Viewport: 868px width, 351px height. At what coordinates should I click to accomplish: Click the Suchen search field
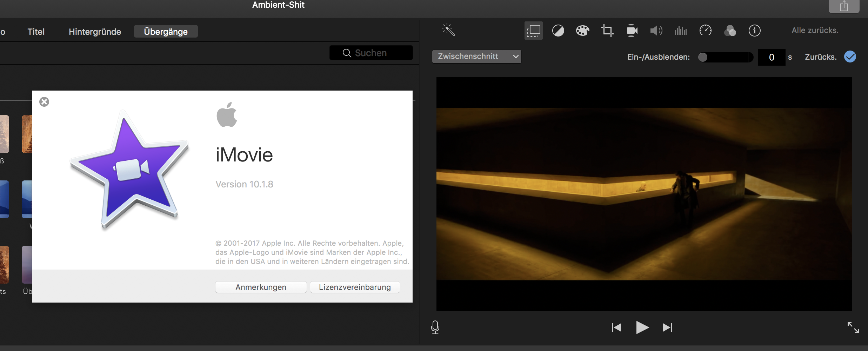[371, 53]
